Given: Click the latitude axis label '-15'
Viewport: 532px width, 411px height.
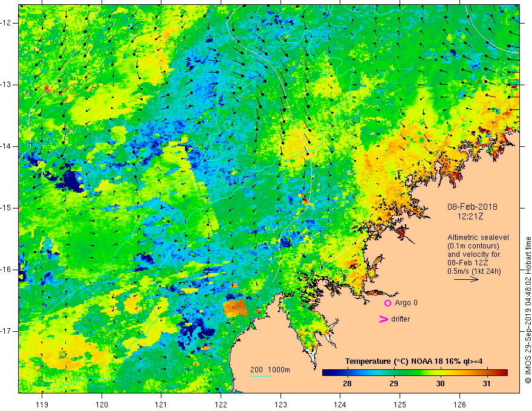Looking at the screenshot, I should (x=7, y=208).
